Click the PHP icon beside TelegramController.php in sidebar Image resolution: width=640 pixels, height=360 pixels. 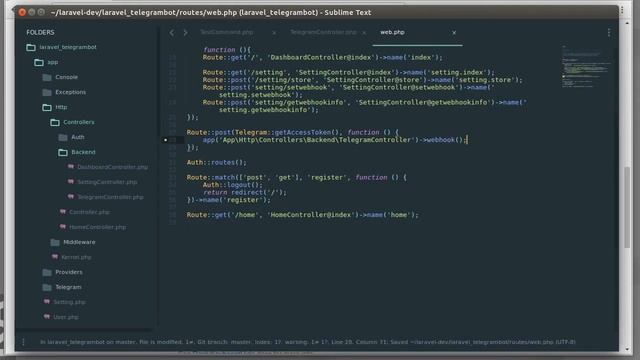[71, 197]
